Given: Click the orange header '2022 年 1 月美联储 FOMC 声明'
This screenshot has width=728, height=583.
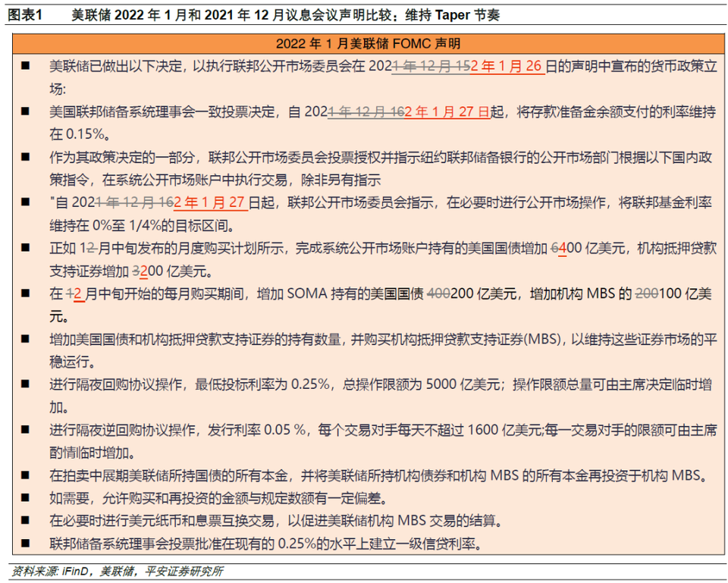Looking at the screenshot, I should click(x=369, y=44).
